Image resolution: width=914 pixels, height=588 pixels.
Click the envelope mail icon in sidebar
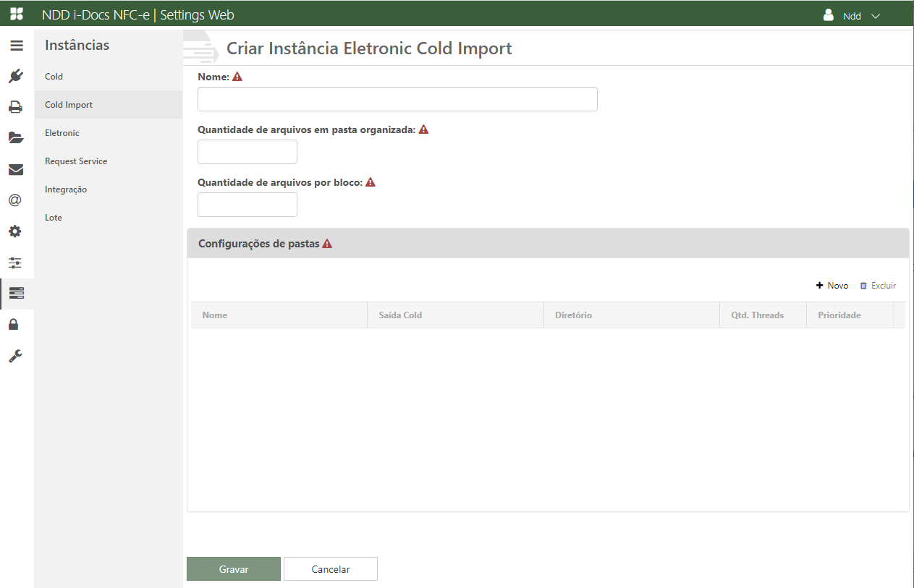coord(16,169)
